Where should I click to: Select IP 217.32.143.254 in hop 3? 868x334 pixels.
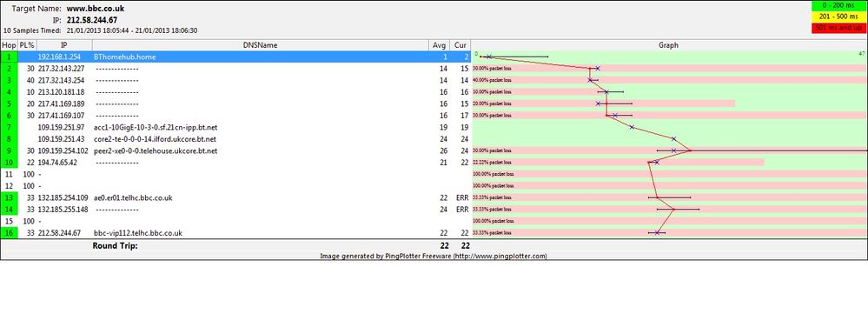pyautogui.click(x=61, y=80)
